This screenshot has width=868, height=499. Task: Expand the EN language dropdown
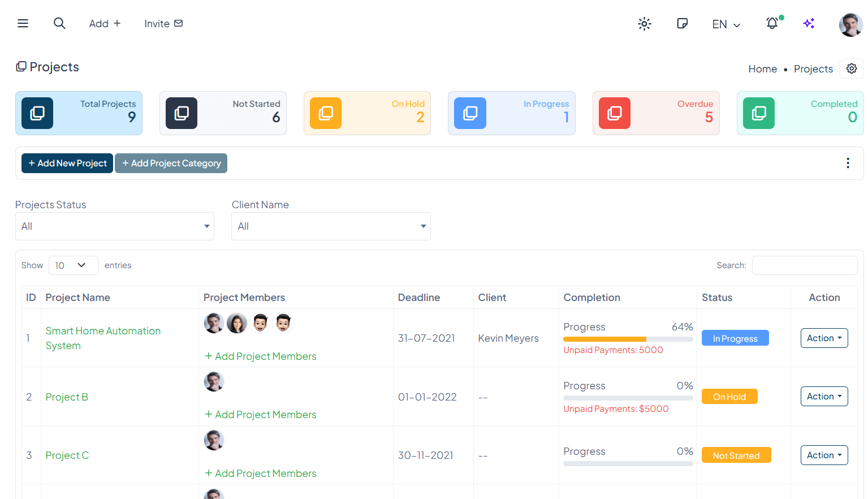pos(726,24)
